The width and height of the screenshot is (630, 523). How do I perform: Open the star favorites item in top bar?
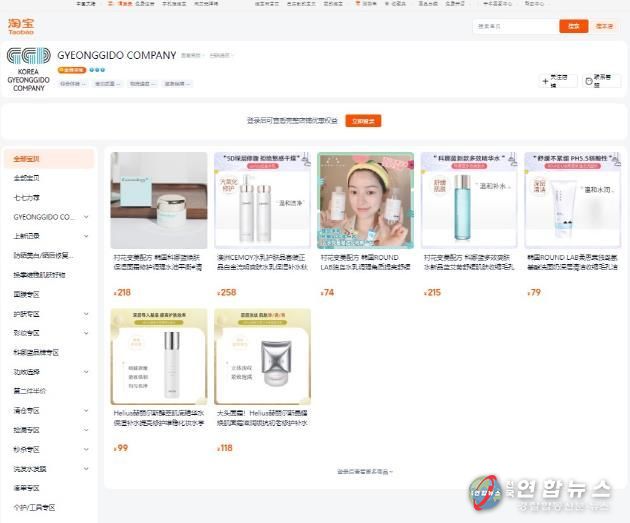(x=395, y=4)
